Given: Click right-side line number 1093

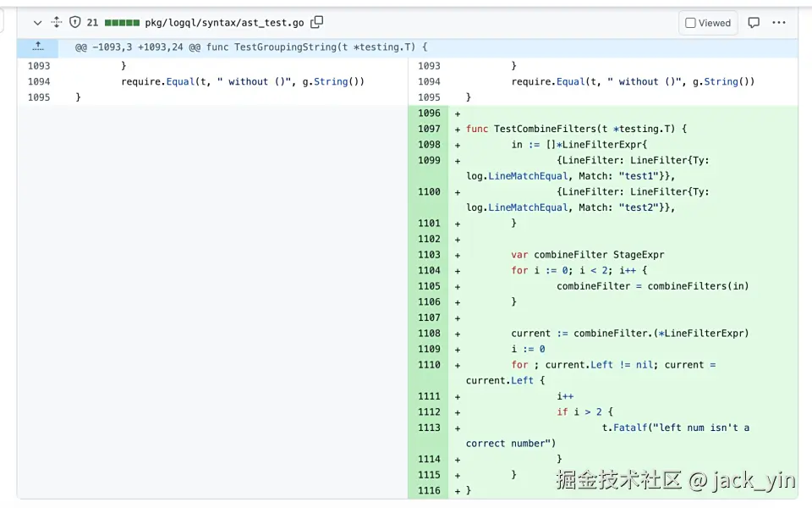Looking at the screenshot, I should [x=429, y=66].
